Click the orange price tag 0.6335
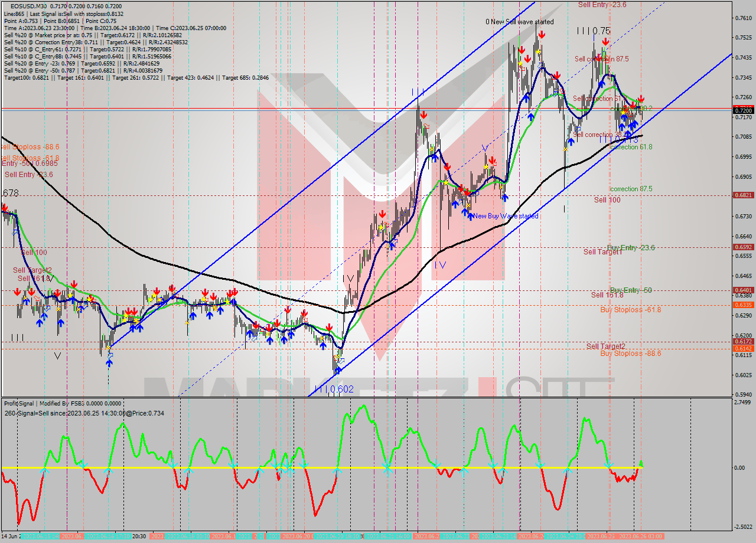Screen dimensions: 756x543 coord(743,305)
